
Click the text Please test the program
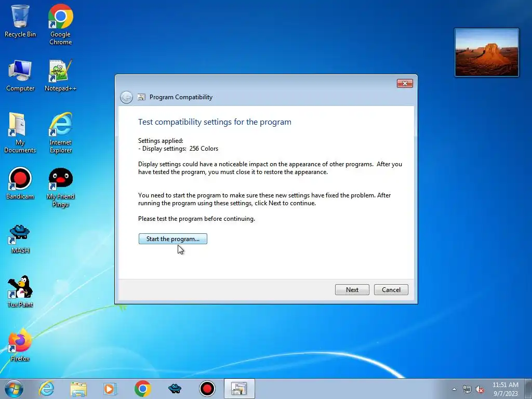[196, 219]
